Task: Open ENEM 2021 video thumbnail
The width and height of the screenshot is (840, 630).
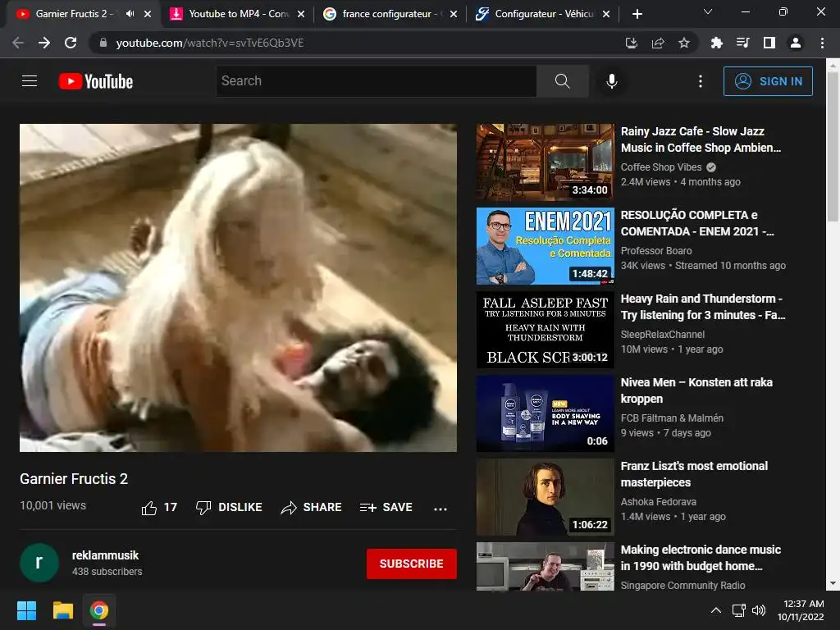Action: (x=545, y=246)
